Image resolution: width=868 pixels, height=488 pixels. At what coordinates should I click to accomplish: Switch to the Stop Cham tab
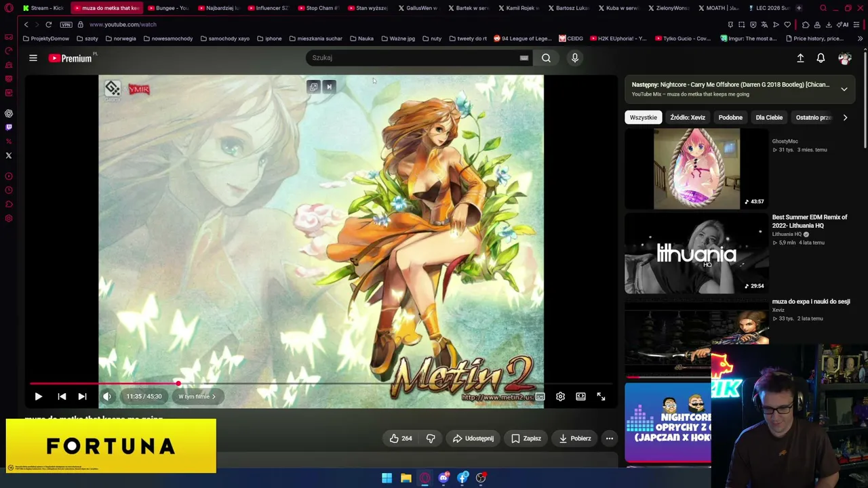pos(318,8)
